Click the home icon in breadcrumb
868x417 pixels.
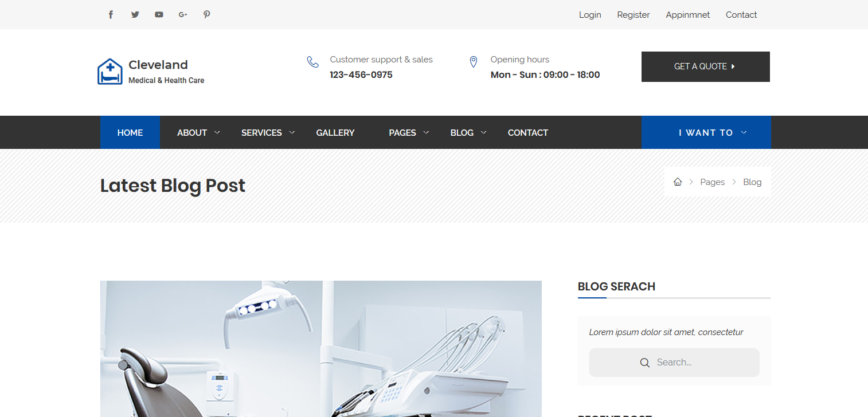tap(678, 182)
